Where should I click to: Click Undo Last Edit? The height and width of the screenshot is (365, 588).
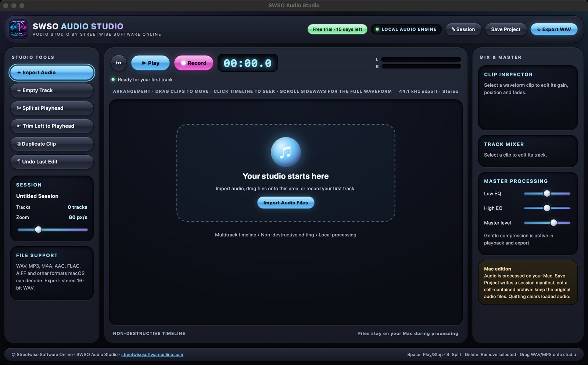(52, 162)
